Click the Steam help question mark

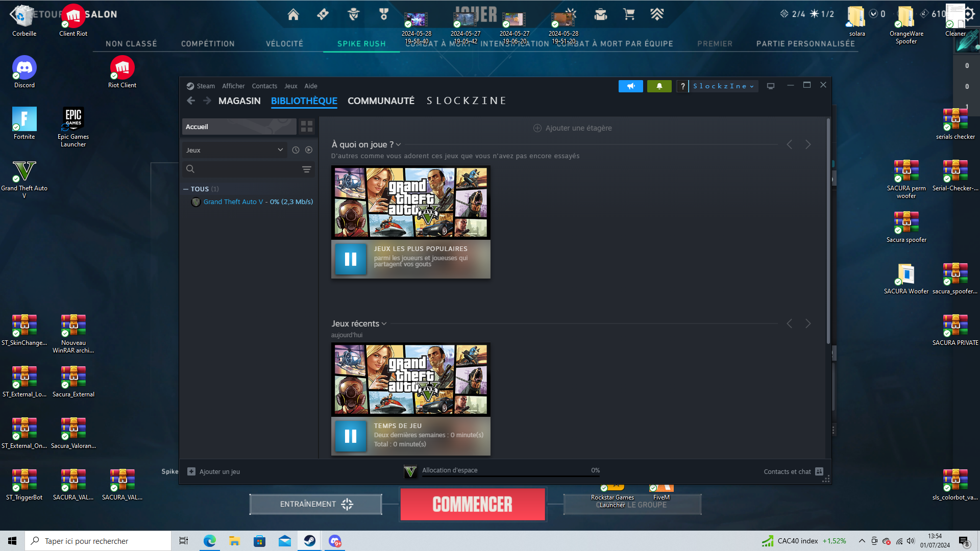682,86
